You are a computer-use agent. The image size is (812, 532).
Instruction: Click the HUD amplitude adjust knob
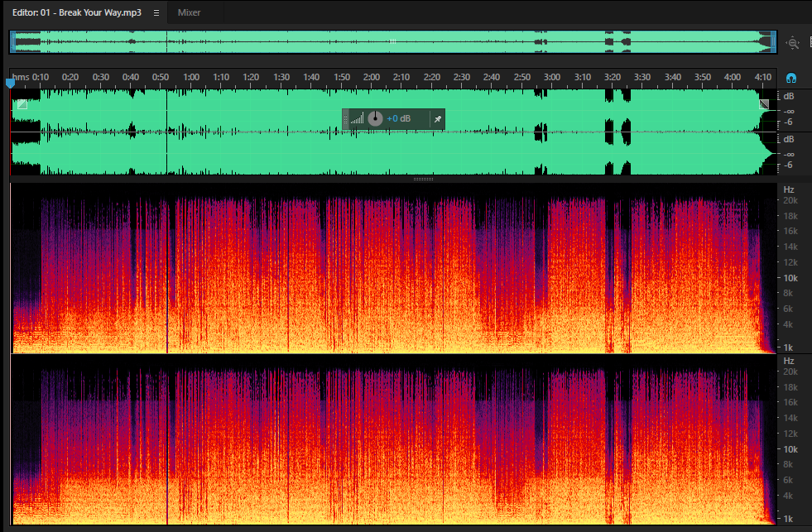click(375, 118)
